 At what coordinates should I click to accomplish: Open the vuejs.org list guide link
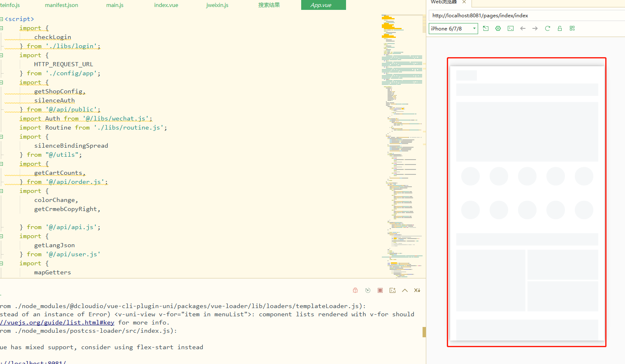point(57,322)
